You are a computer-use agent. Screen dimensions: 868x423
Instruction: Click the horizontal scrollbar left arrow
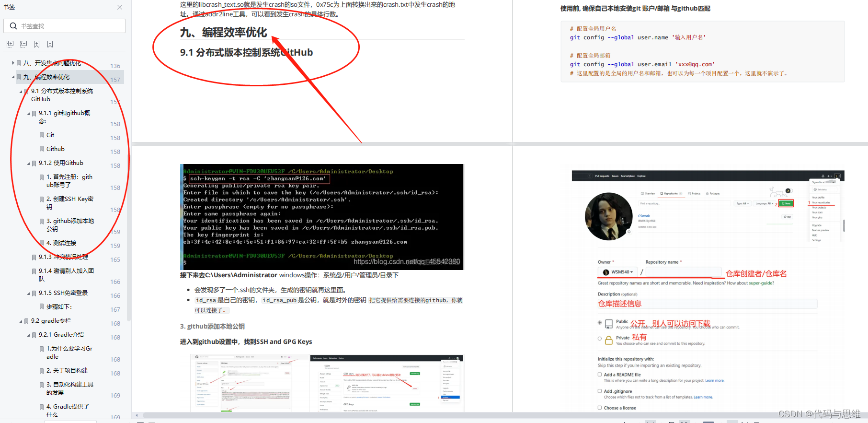[137, 415]
